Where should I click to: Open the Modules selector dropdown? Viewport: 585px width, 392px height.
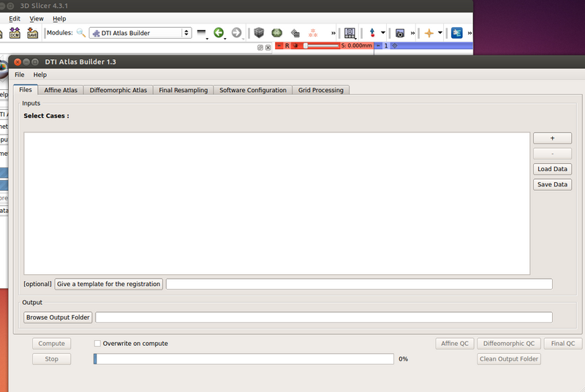pos(140,33)
